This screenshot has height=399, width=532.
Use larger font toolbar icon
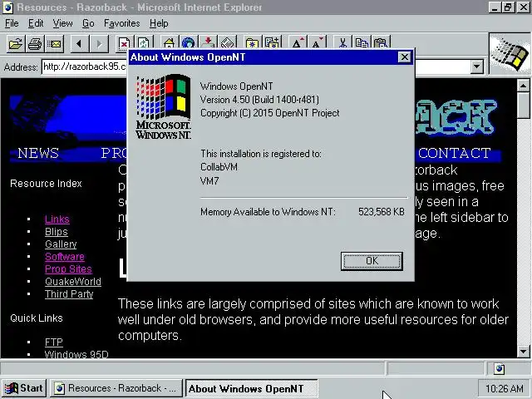tap(297, 42)
